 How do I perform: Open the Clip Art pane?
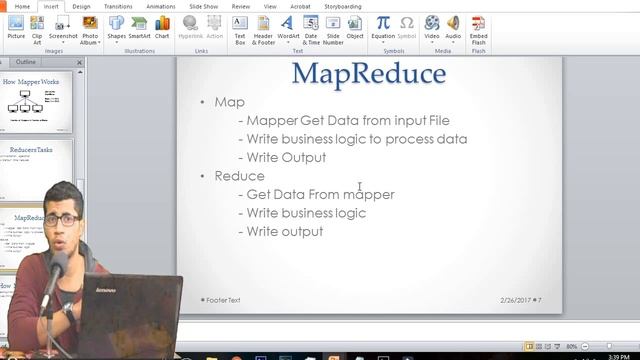(37, 30)
